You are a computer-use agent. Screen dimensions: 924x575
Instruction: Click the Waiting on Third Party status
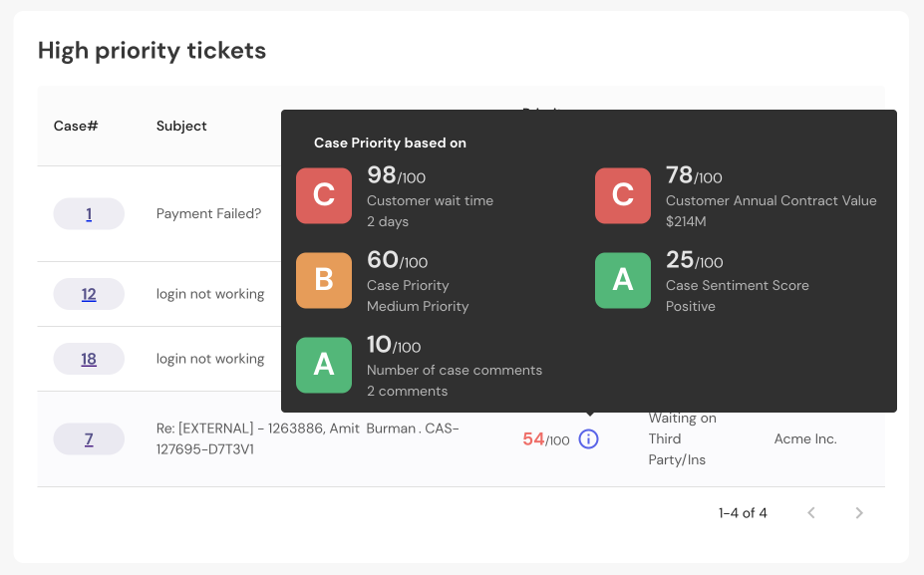682,438
